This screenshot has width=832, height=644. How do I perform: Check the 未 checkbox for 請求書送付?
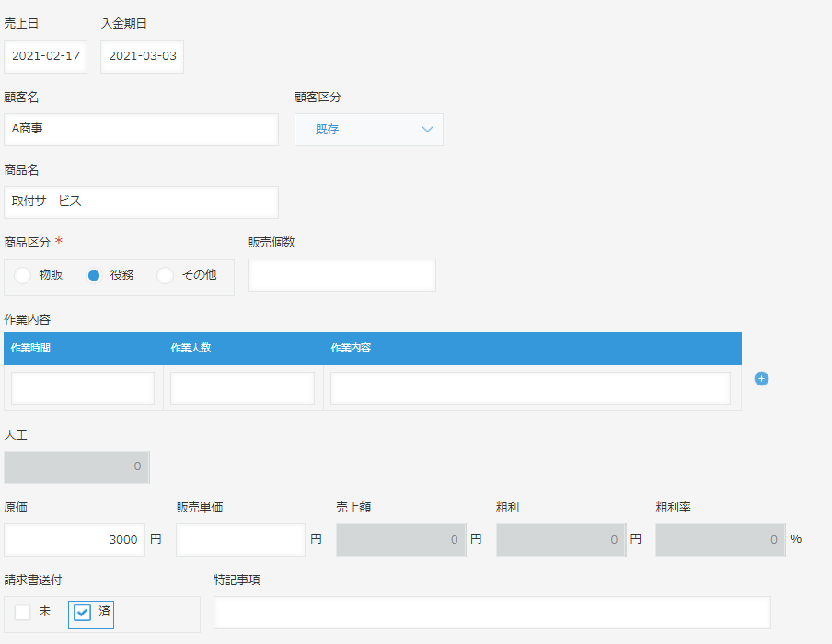pyautogui.click(x=23, y=612)
